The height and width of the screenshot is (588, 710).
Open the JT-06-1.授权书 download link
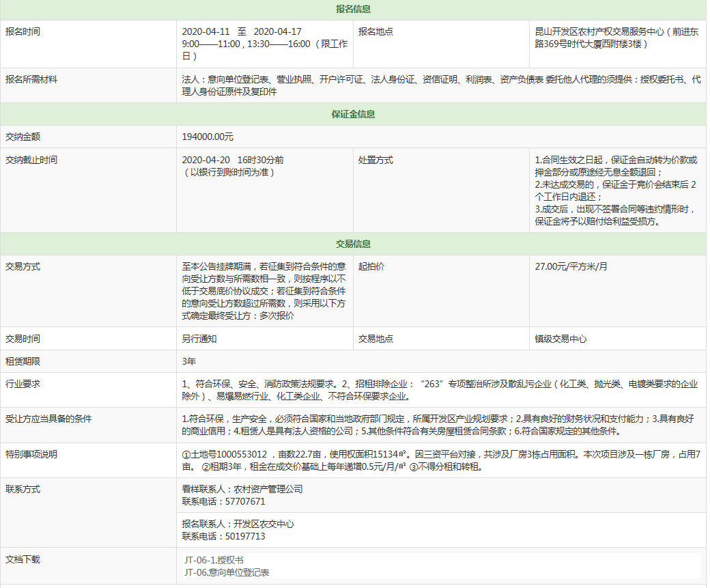tap(214, 560)
